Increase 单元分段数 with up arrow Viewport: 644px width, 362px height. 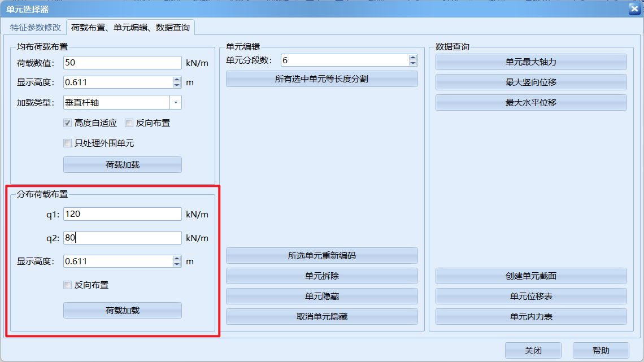point(413,58)
